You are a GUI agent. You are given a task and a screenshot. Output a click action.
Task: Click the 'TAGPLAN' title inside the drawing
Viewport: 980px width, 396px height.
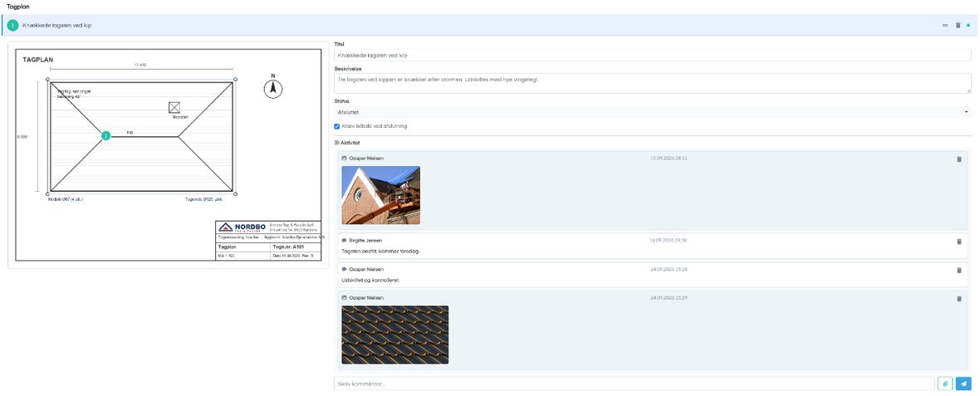pyautogui.click(x=37, y=60)
